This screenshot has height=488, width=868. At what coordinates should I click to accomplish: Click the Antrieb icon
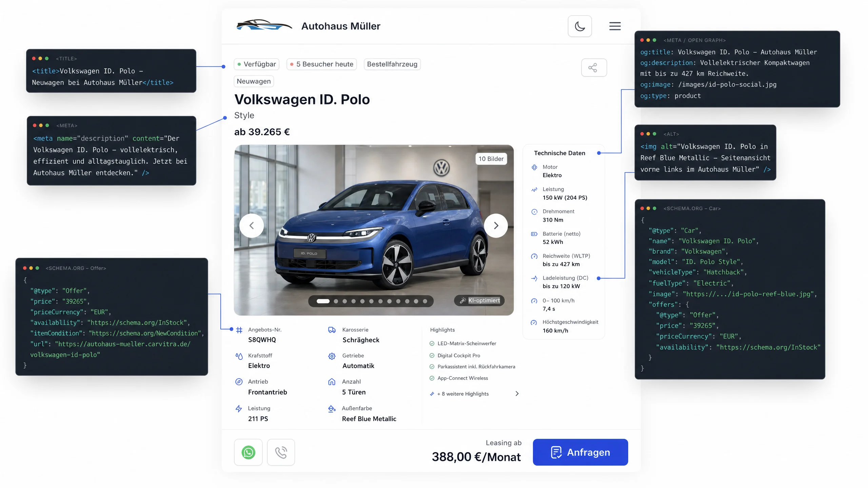(x=239, y=382)
